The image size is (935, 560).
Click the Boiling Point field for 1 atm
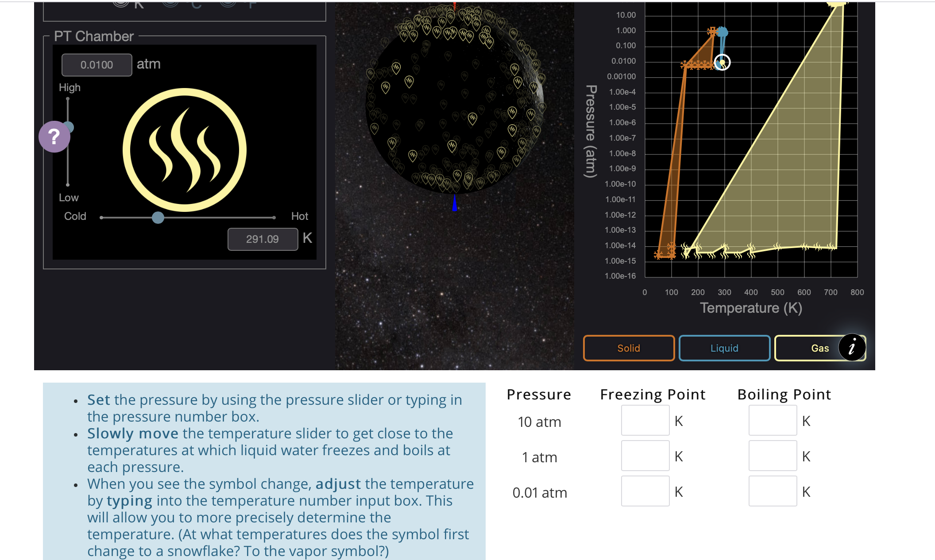click(773, 456)
